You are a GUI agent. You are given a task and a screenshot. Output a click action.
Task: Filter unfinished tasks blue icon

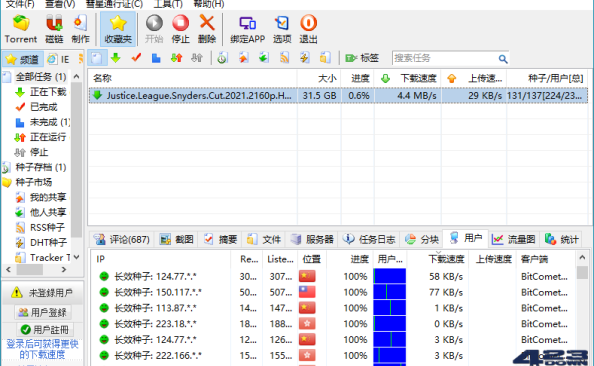156,58
